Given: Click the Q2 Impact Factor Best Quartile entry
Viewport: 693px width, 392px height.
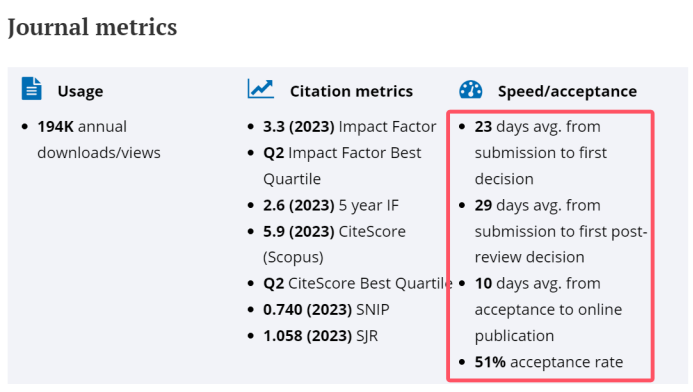Looking at the screenshot, I should coord(342,166).
